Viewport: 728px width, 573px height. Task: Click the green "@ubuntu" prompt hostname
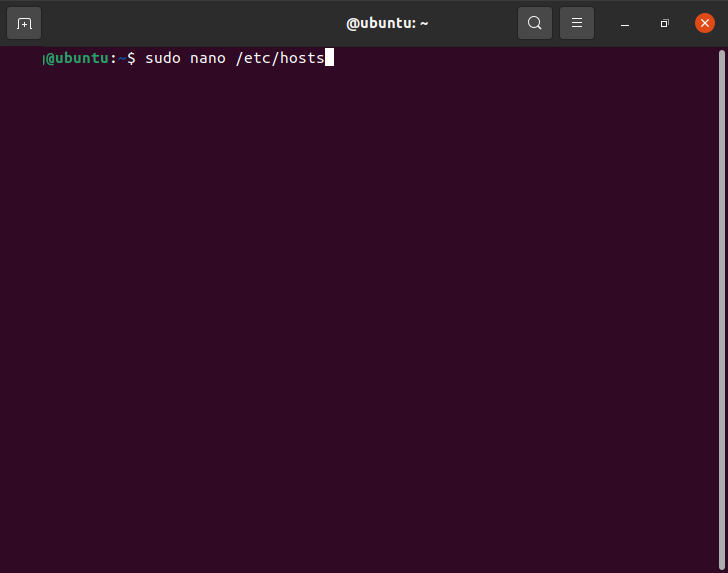(x=77, y=58)
